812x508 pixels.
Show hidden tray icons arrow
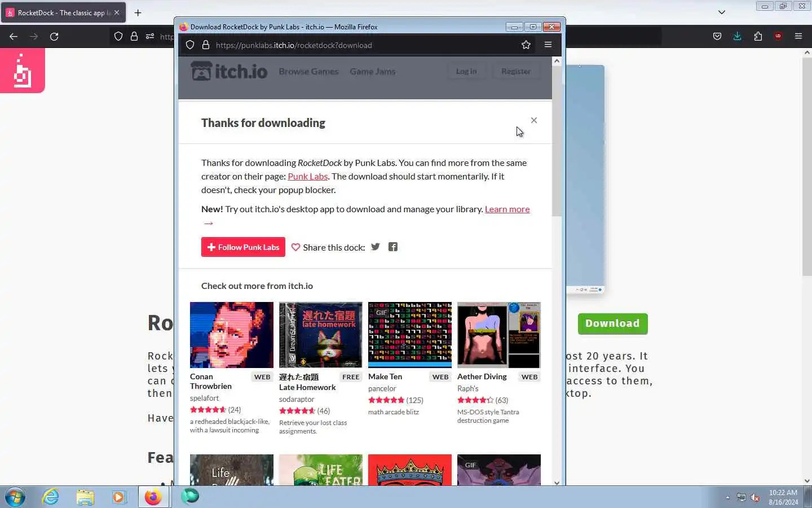tap(728, 497)
